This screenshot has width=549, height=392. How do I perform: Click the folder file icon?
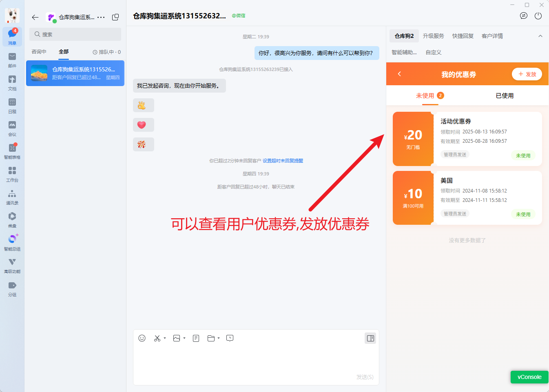[x=211, y=338]
